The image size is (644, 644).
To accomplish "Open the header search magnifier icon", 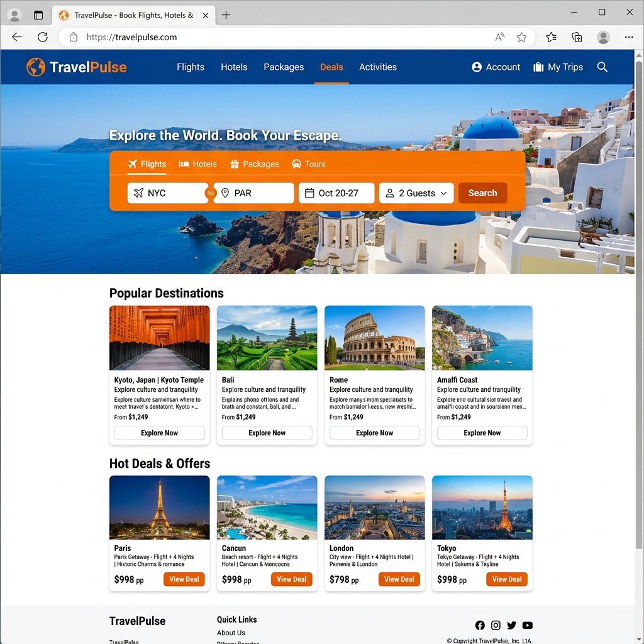I will click(x=602, y=67).
